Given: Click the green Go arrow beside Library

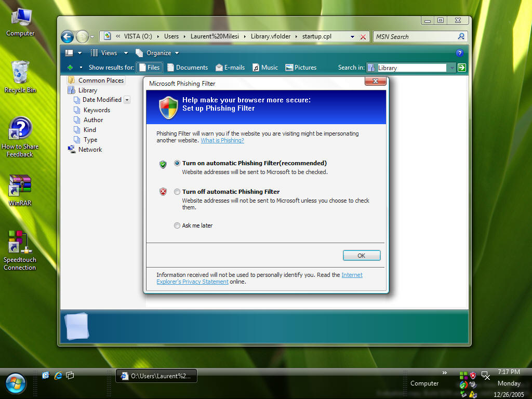Looking at the screenshot, I should tap(462, 68).
